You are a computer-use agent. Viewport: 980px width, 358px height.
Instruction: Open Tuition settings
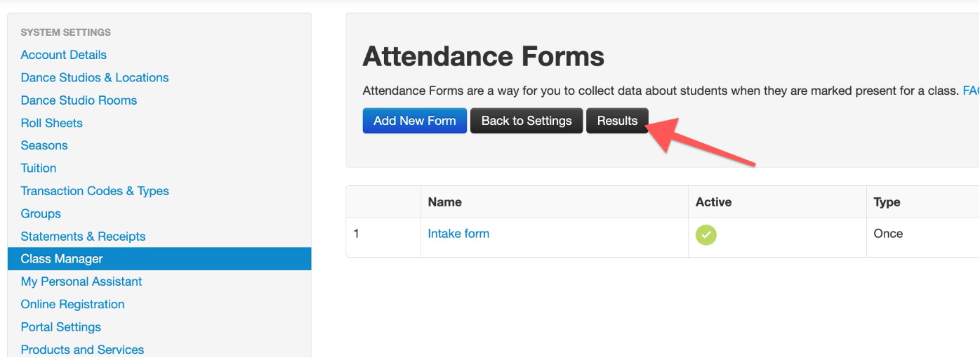click(x=39, y=168)
